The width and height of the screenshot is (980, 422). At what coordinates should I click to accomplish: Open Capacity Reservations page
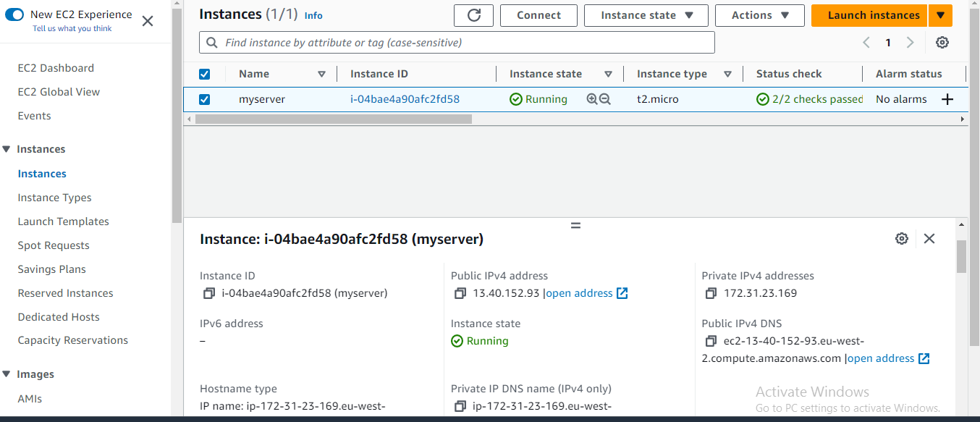click(72, 340)
